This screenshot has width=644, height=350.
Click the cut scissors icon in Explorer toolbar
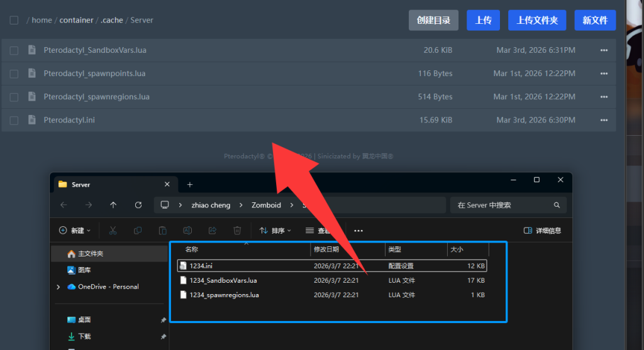[113, 231]
